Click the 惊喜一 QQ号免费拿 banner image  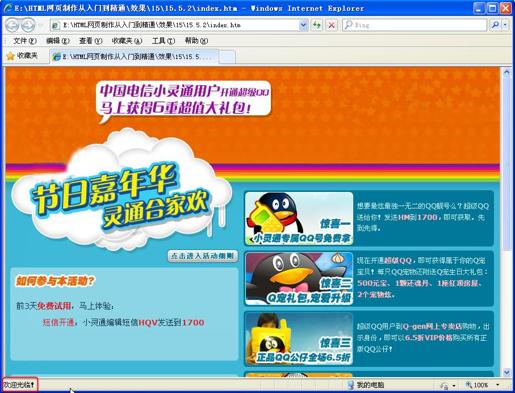299,218
